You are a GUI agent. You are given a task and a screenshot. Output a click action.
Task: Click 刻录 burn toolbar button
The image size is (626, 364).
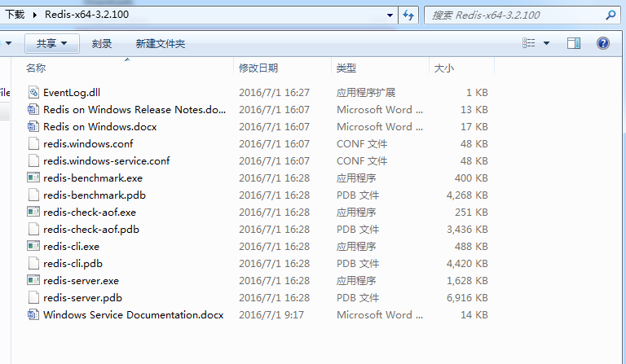tap(102, 43)
